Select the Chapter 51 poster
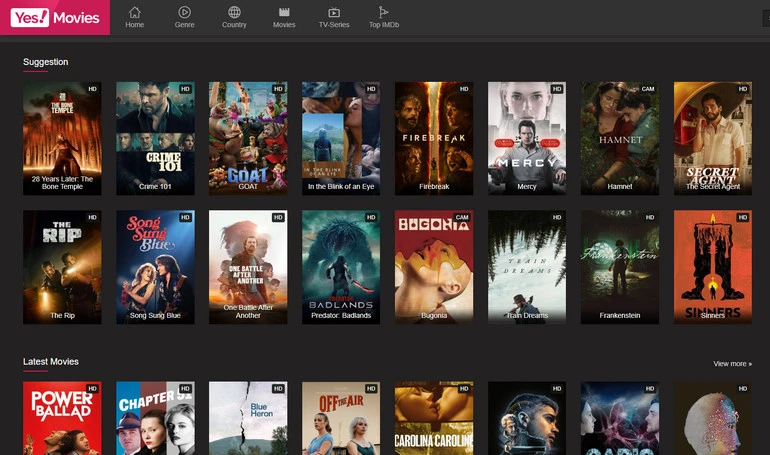Screen dimensions: 770x455 click(155, 418)
